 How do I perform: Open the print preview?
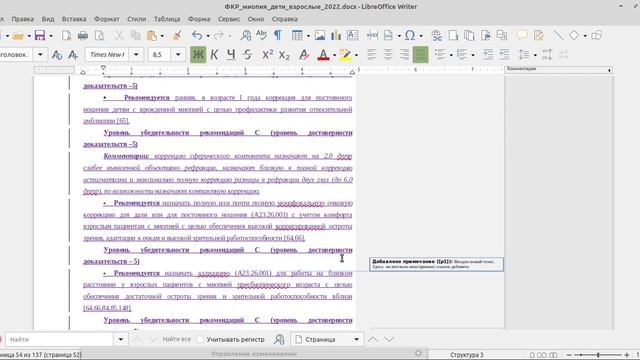pos(99,36)
